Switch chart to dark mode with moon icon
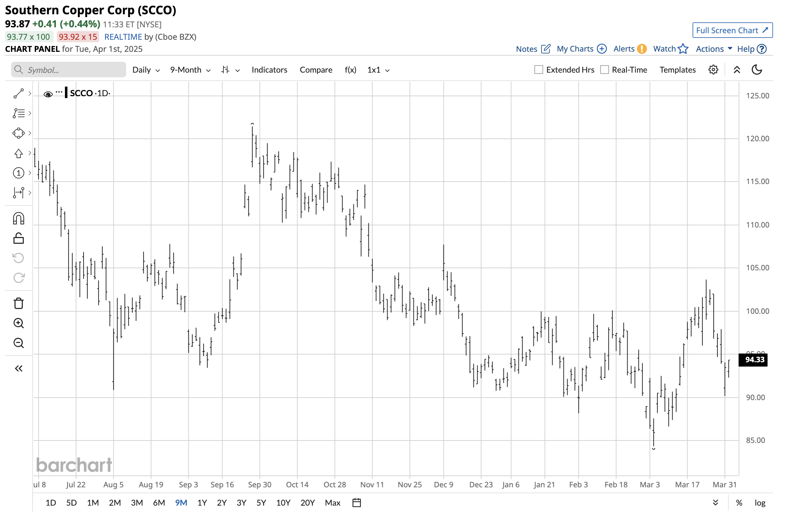The width and height of the screenshot is (801, 532). coord(757,70)
